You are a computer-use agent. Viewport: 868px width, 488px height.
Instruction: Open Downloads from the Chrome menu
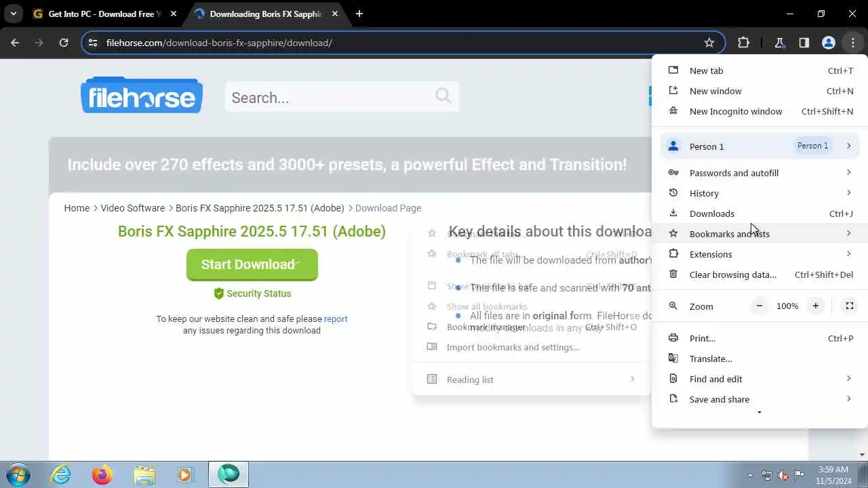point(759,213)
